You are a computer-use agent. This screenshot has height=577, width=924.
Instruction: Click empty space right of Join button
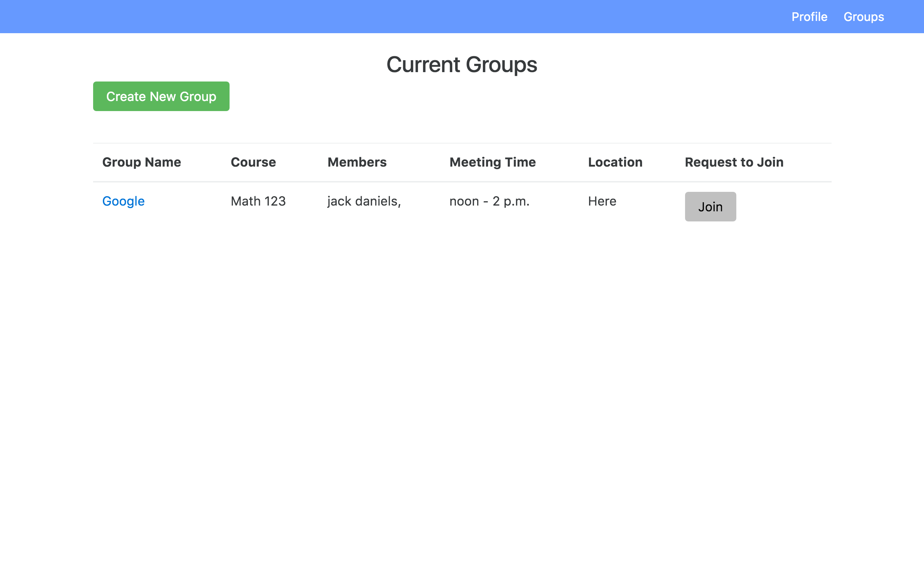click(x=786, y=206)
